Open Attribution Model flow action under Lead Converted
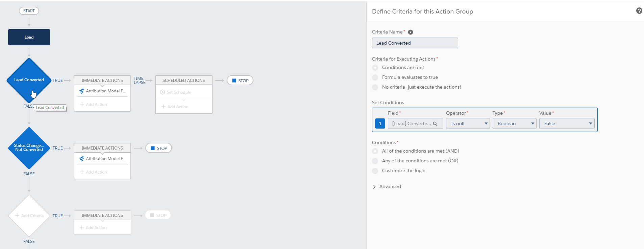The image size is (644, 249). pos(103,91)
